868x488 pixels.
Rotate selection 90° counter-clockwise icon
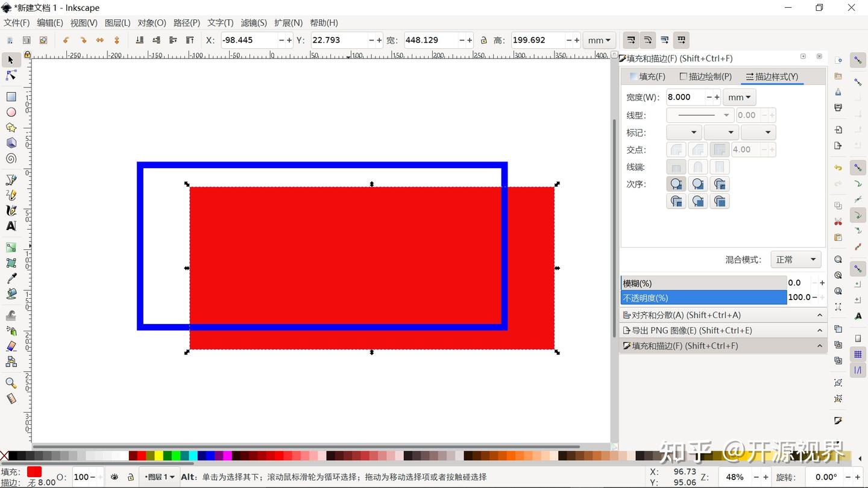tap(66, 40)
